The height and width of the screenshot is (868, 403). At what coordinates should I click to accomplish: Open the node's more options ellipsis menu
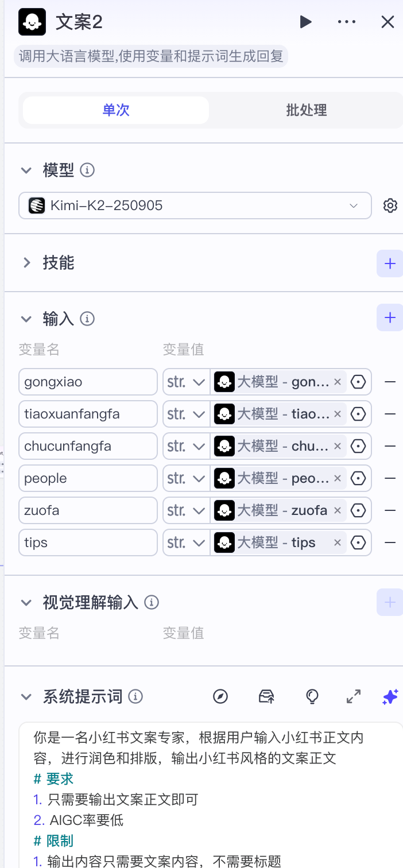coord(347,21)
